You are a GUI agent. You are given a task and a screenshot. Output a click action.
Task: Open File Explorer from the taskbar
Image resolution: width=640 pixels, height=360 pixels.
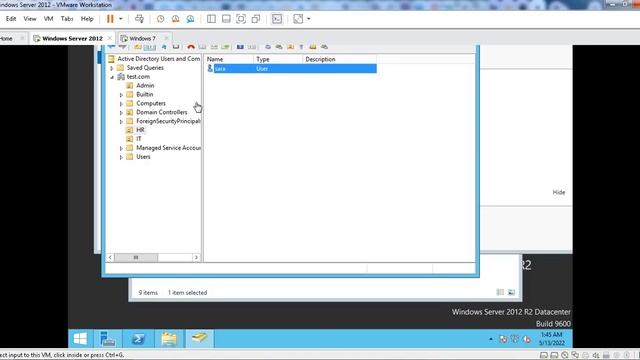tap(169, 339)
